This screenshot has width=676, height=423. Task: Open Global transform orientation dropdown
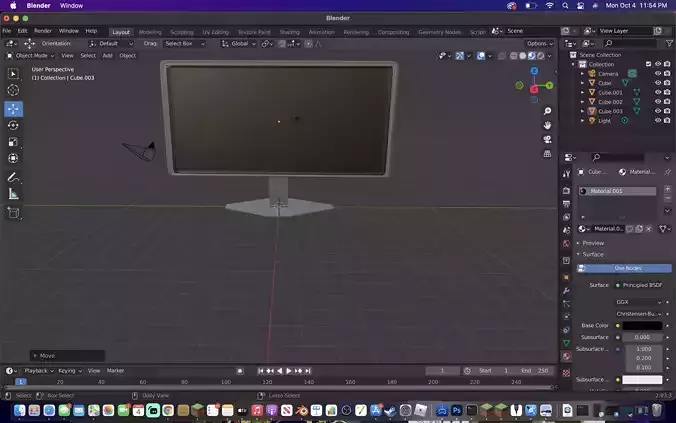(x=239, y=44)
